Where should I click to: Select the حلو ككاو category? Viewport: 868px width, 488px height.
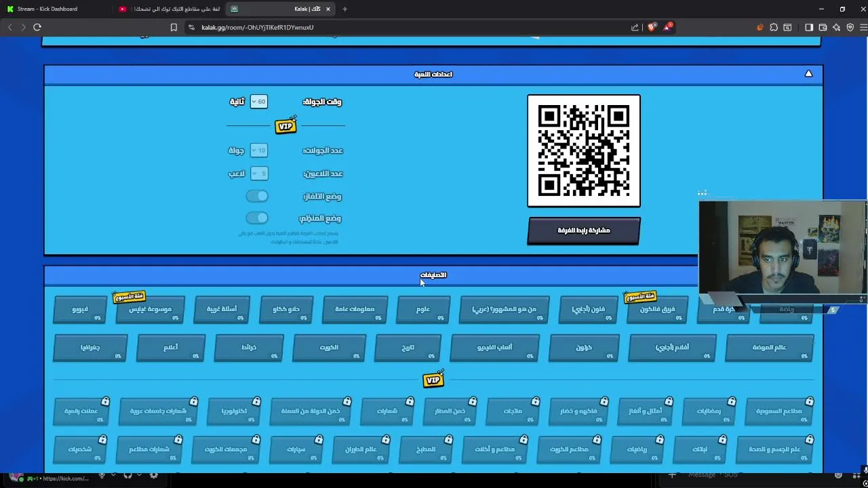point(286,310)
